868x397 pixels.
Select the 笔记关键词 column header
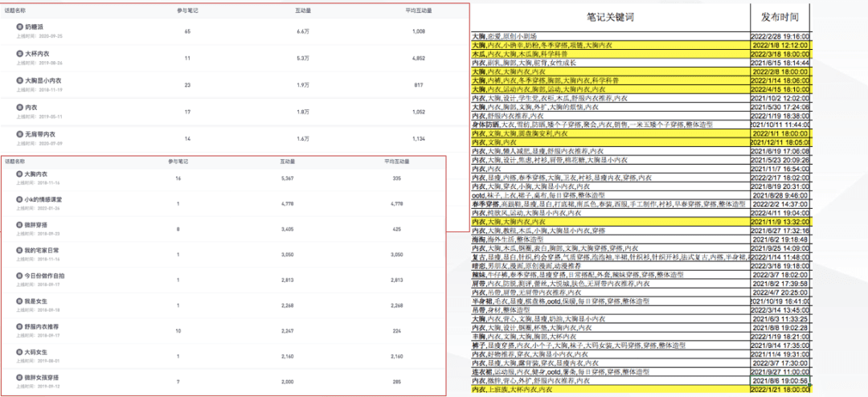[610, 17]
